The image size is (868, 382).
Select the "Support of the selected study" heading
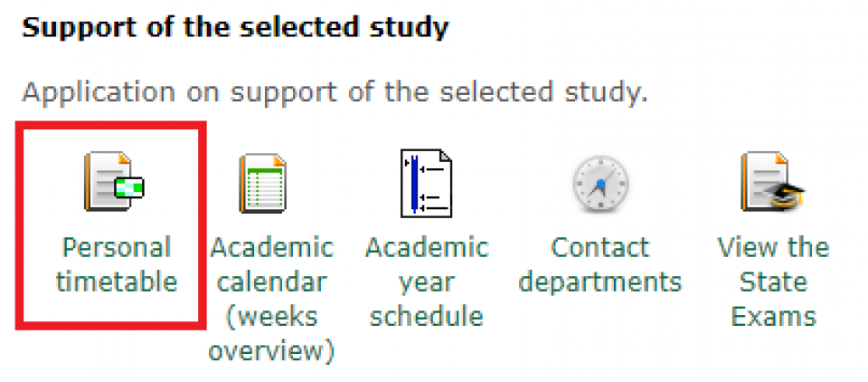point(235,27)
